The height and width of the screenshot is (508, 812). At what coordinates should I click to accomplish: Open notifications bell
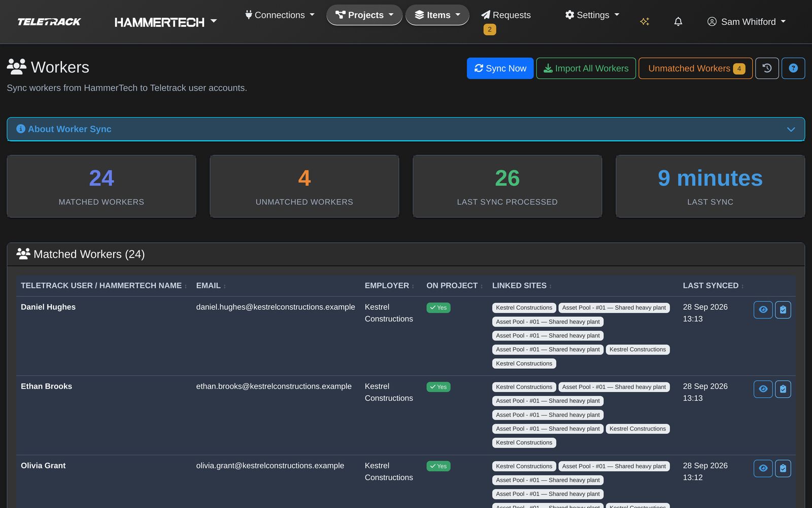[x=678, y=22]
